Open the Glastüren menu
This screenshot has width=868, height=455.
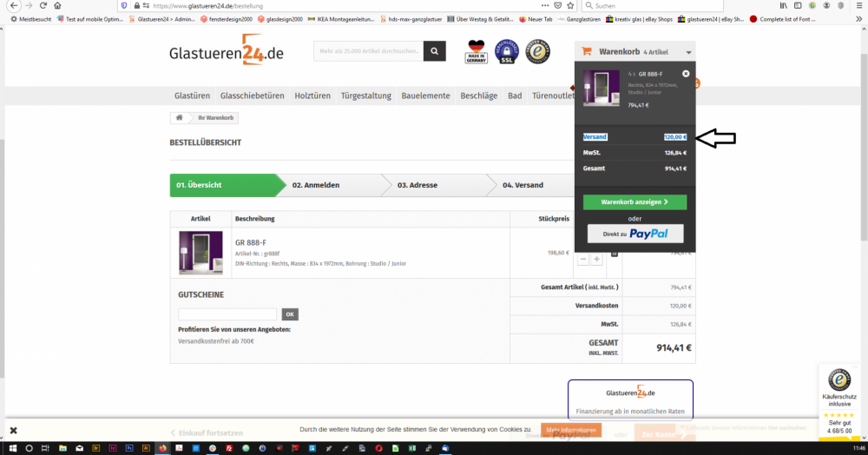coord(192,96)
